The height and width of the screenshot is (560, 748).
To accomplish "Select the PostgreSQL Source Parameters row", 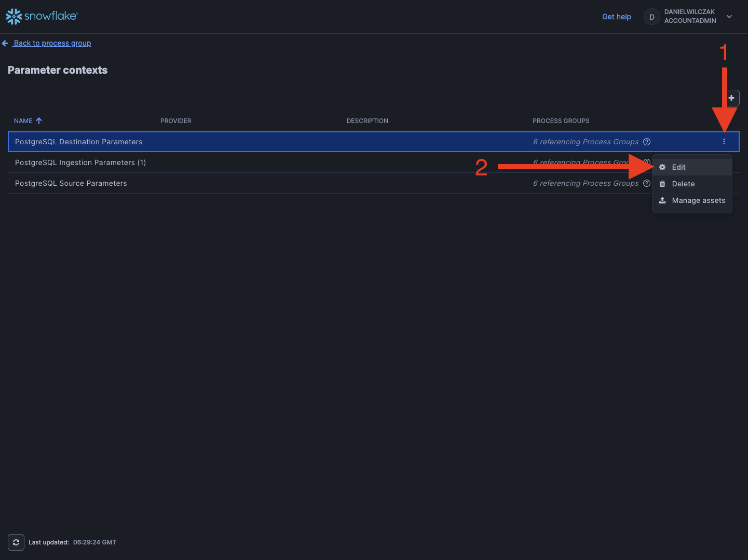I will click(71, 183).
